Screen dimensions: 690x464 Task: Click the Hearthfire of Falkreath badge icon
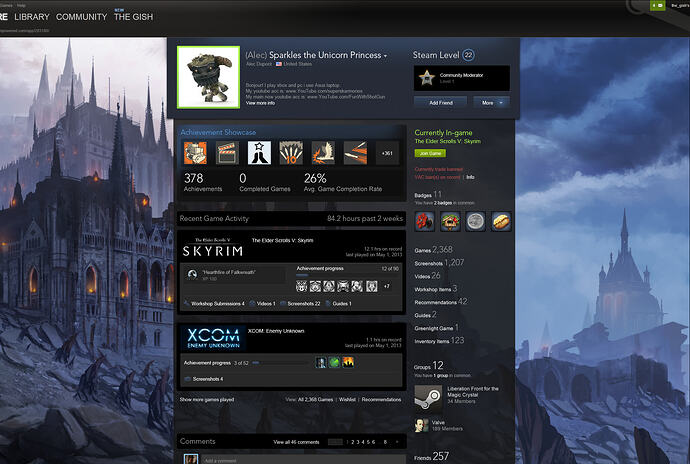click(192, 275)
